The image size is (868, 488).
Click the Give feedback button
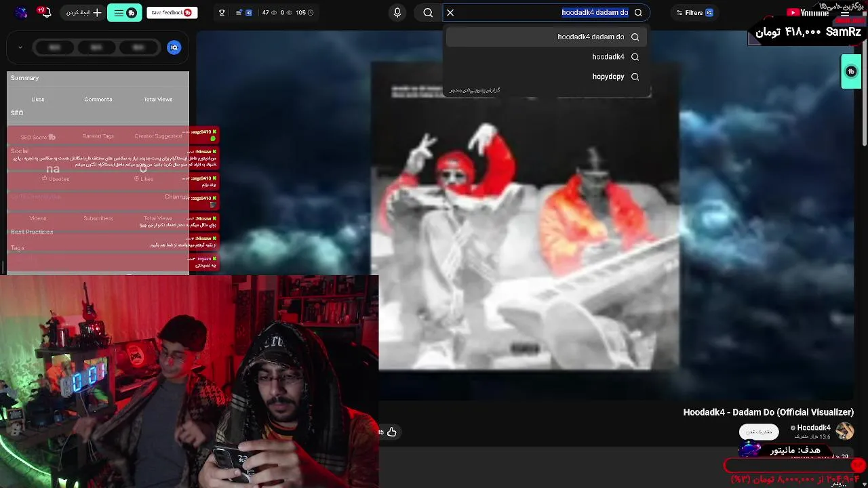click(x=172, y=12)
